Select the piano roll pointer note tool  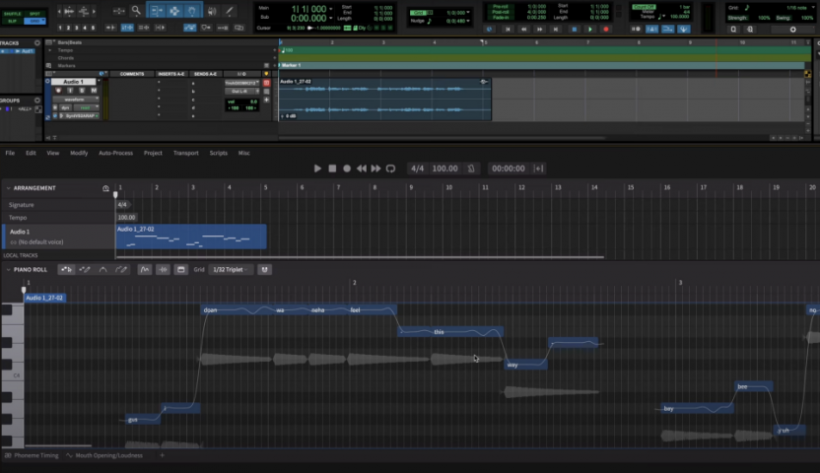[x=66, y=269]
